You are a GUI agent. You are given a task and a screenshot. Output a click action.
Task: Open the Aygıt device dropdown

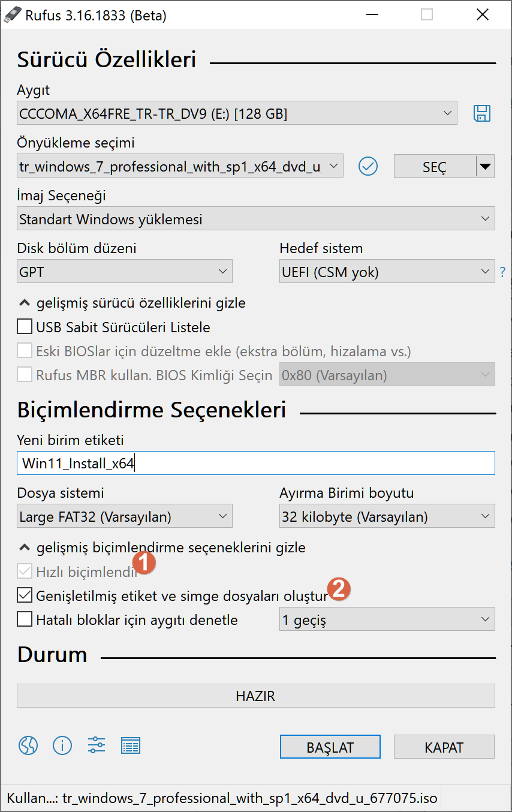[x=237, y=113]
